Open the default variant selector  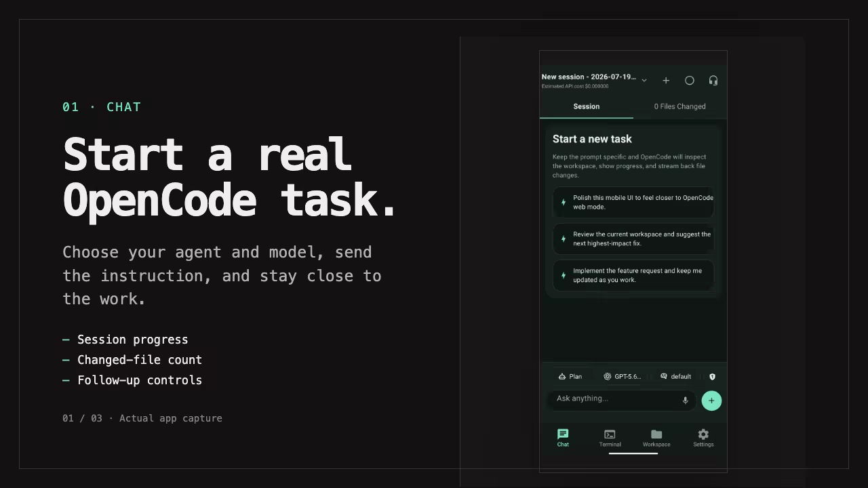[x=675, y=376]
